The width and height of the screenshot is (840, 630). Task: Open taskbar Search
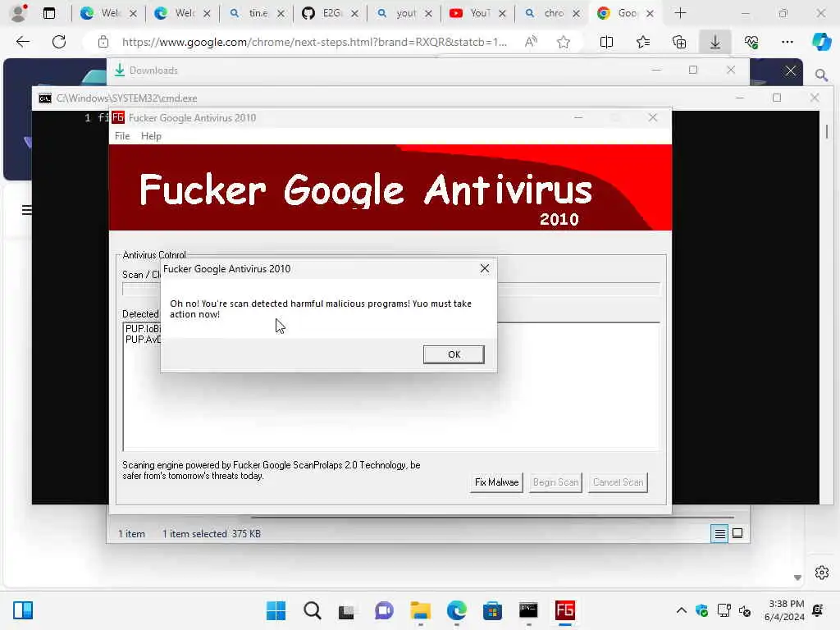tap(312, 610)
